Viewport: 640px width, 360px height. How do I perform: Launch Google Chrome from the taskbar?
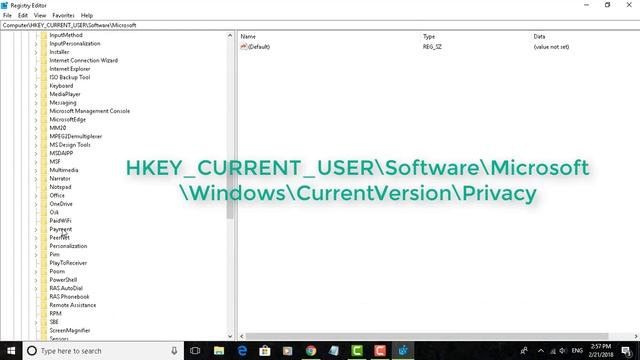click(311, 351)
